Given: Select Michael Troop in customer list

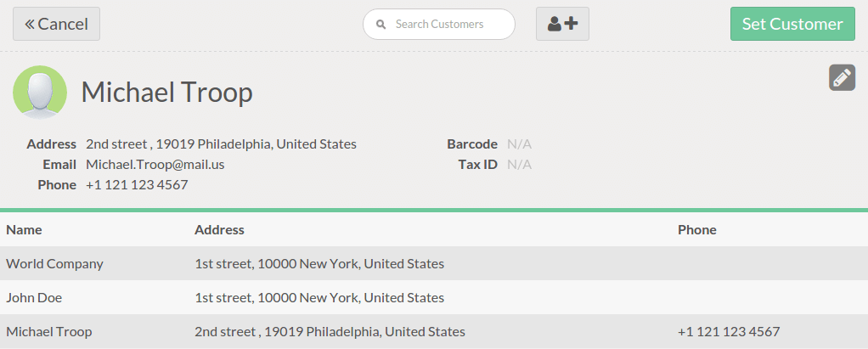Looking at the screenshot, I should coord(49,331).
